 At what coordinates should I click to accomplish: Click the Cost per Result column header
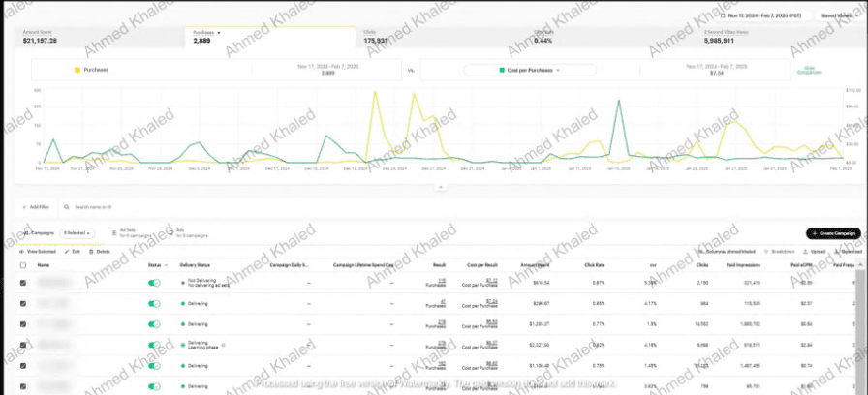482,265
